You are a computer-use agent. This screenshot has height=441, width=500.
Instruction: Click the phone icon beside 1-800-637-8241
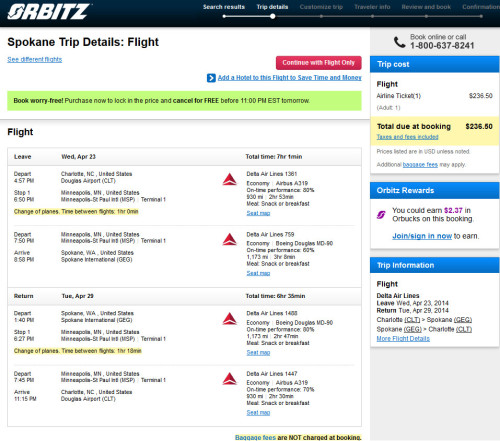coord(399,42)
